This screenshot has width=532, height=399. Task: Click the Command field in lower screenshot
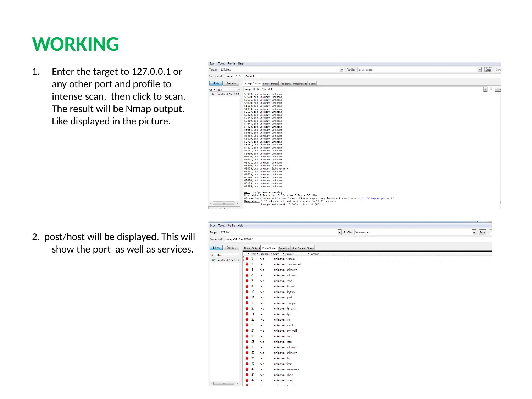(358, 239)
